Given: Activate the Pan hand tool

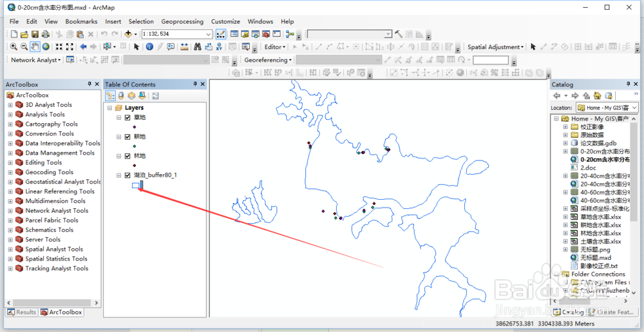Looking at the screenshot, I should 35,47.
